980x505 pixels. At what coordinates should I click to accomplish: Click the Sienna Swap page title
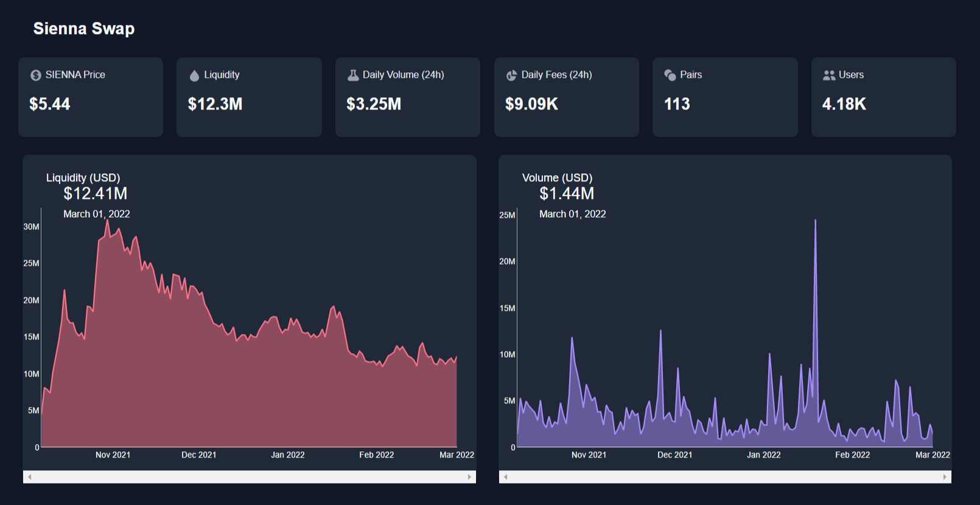point(84,29)
